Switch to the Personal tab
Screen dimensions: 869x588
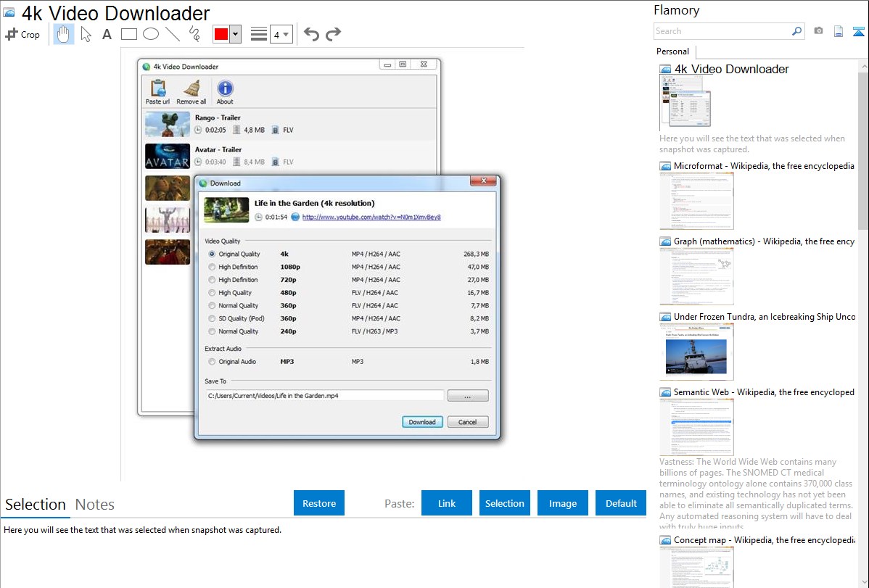[673, 51]
